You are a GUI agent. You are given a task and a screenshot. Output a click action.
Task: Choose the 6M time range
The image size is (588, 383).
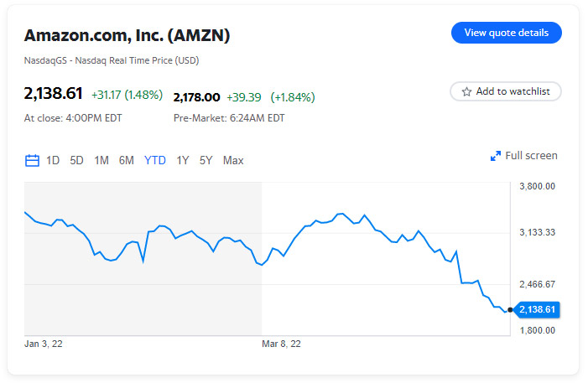tap(127, 160)
